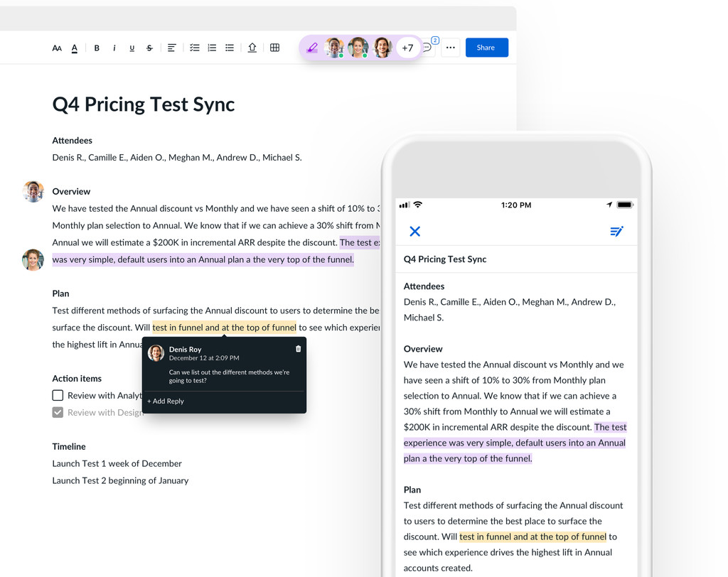Toggle bold formatting
Screen dimensions: 728x577
[x=97, y=48]
